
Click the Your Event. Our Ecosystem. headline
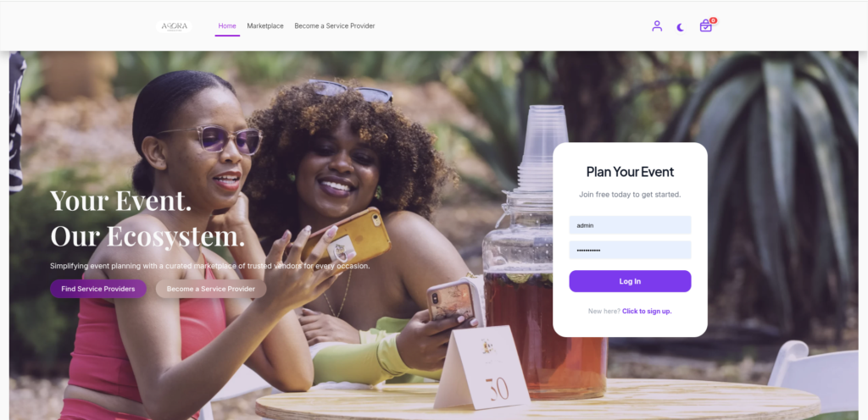point(147,218)
